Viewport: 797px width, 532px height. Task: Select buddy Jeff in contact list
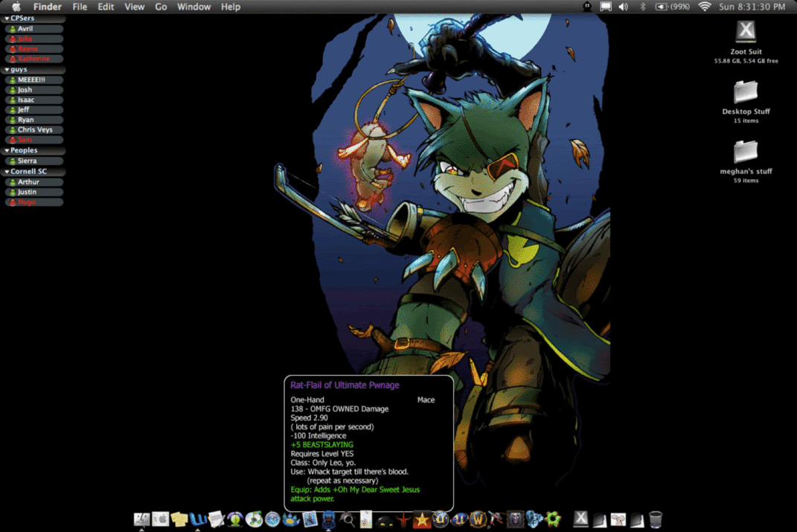click(34, 110)
